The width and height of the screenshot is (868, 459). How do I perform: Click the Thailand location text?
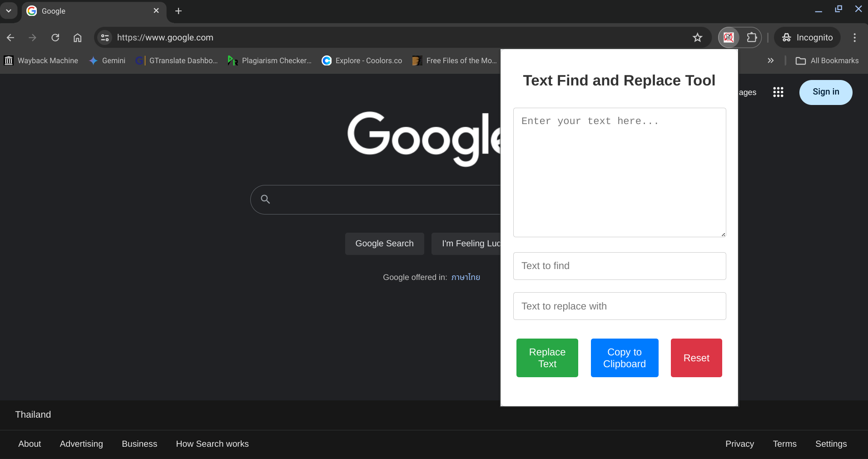(33, 414)
